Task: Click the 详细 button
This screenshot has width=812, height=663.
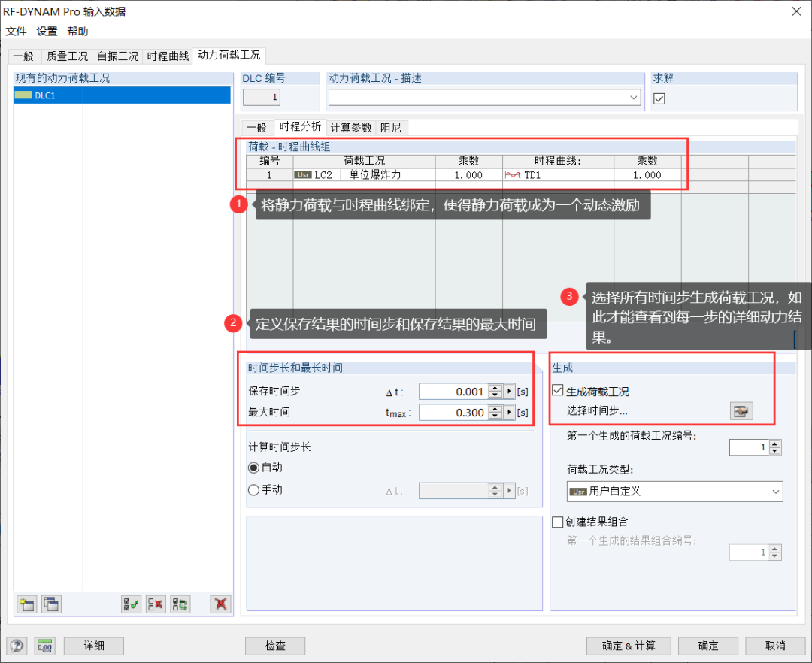Action: pyautogui.click(x=94, y=646)
